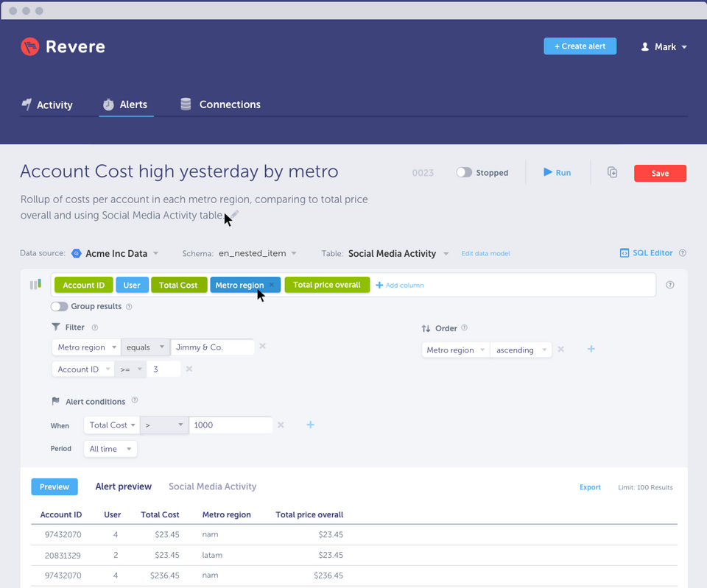Click the Add column link
This screenshot has width=707, height=588.
(399, 285)
